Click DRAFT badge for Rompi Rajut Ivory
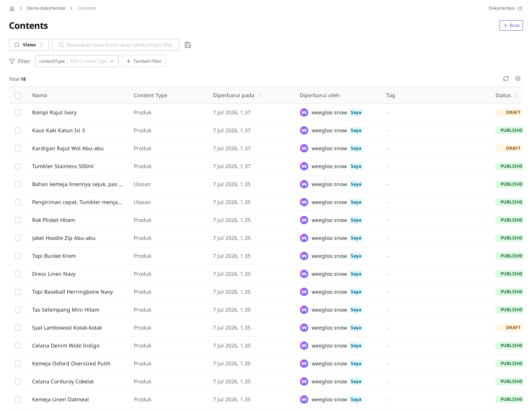532x411 pixels. (x=509, y=112)
